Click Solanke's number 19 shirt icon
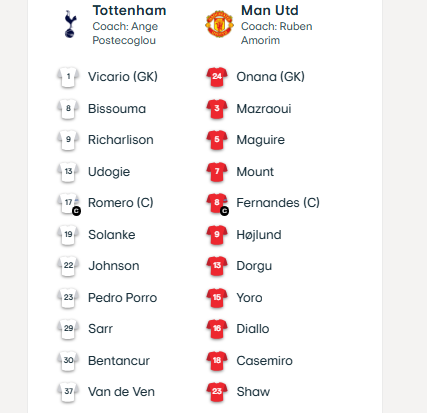The height and width of the screenshot is (413, 427). (x=68, y=235)
